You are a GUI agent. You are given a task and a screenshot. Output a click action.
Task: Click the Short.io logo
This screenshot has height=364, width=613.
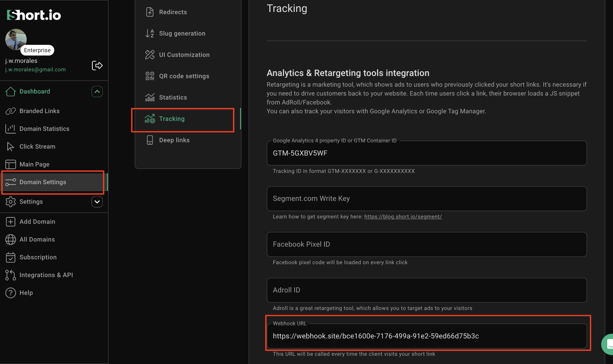[34, 15]
